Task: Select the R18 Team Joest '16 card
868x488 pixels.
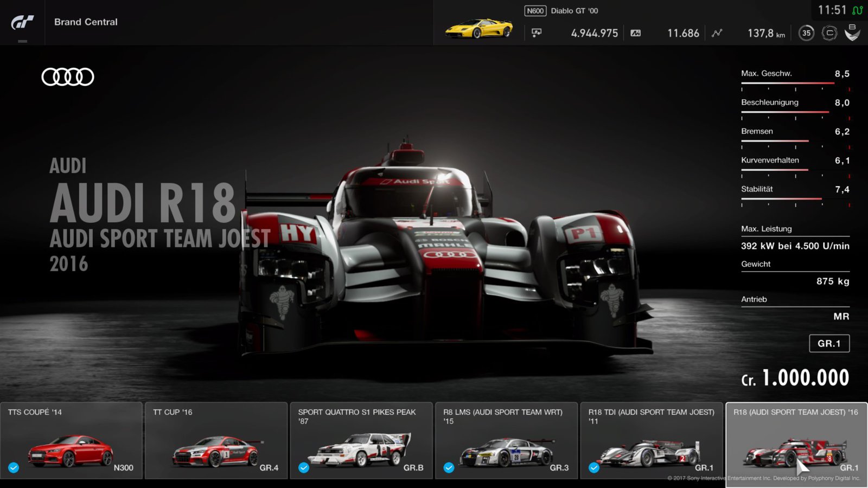Action: click(796, 445)
